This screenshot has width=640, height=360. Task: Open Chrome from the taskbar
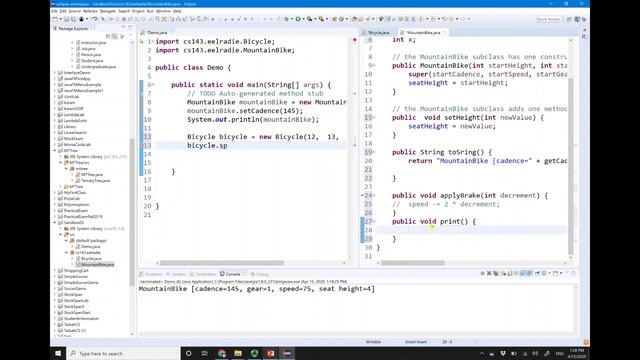pyautogui.click(x=222, y=353)
